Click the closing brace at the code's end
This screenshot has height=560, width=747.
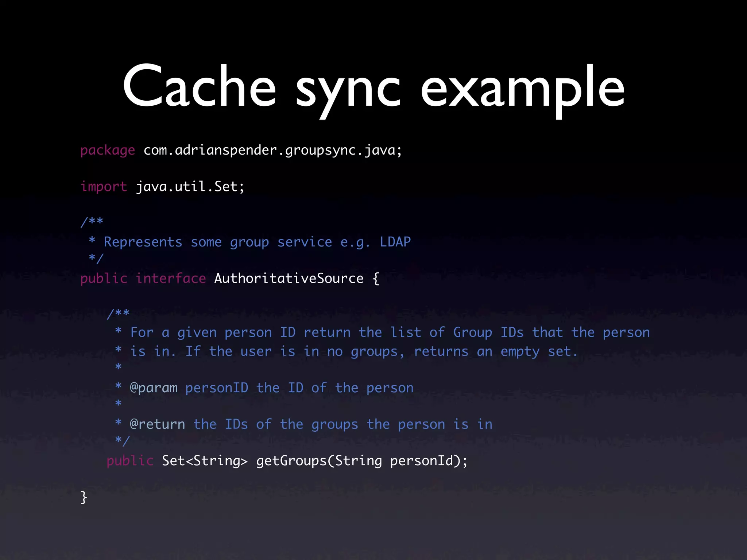tap(84, 497)
